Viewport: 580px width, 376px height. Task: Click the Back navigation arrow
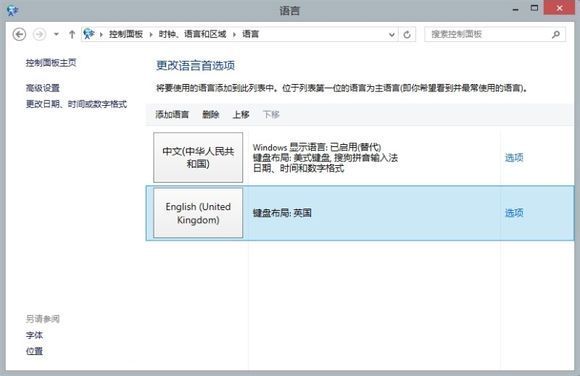[x=19, y=34]
